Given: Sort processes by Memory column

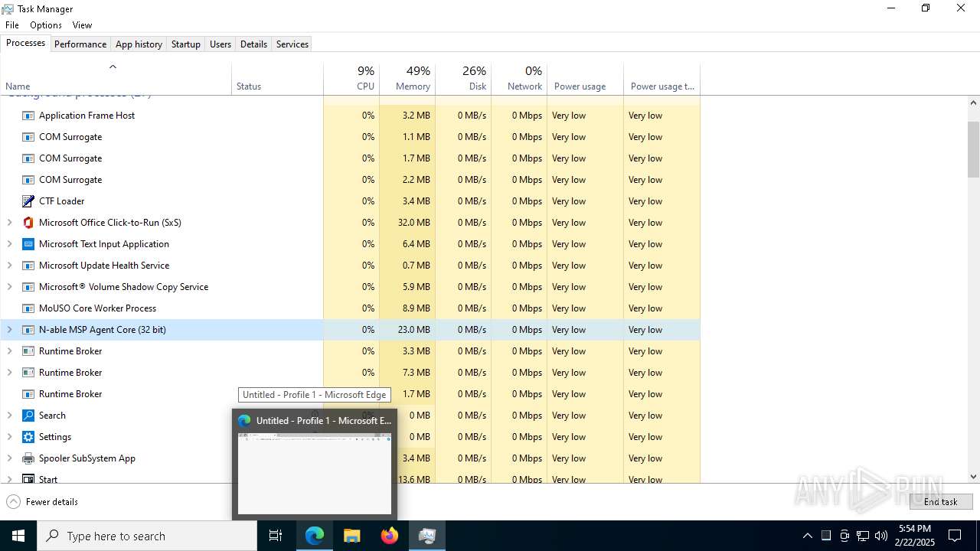Looking at the screenshot, I should [407, 78].
